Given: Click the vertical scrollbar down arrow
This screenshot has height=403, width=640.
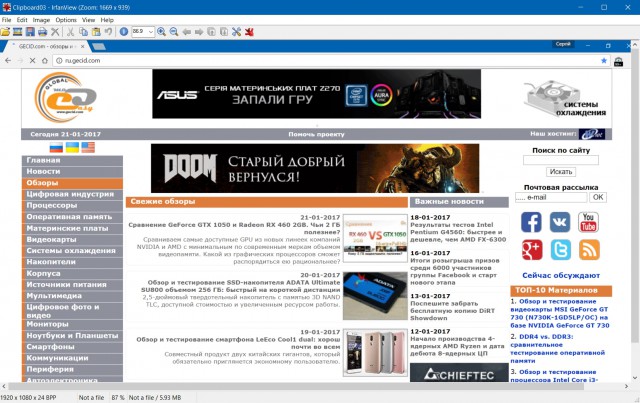Looking at the screenshot, I should click(x=635, y=378).
